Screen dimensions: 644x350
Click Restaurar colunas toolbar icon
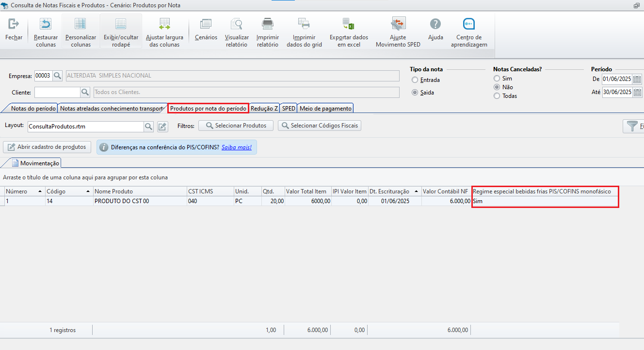point(45,24)
